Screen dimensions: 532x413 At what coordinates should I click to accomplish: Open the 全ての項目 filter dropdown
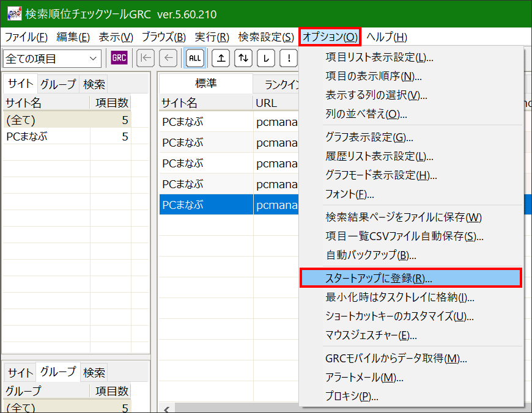tap(52, 59)
